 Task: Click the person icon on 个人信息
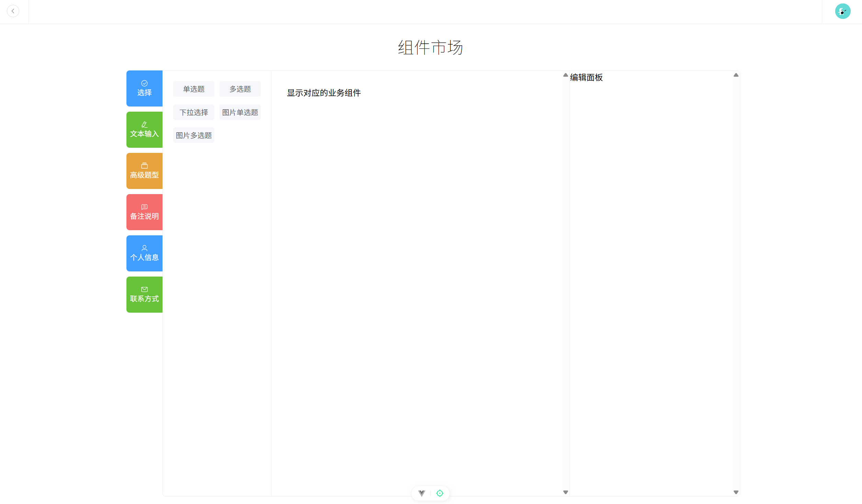[144, 248]
